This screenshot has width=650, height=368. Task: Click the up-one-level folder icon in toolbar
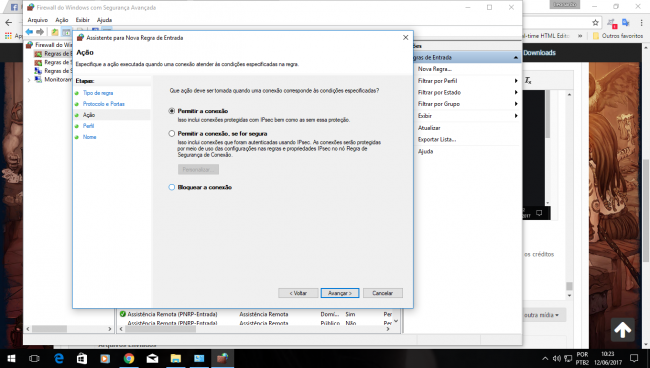tap(55, 32)
